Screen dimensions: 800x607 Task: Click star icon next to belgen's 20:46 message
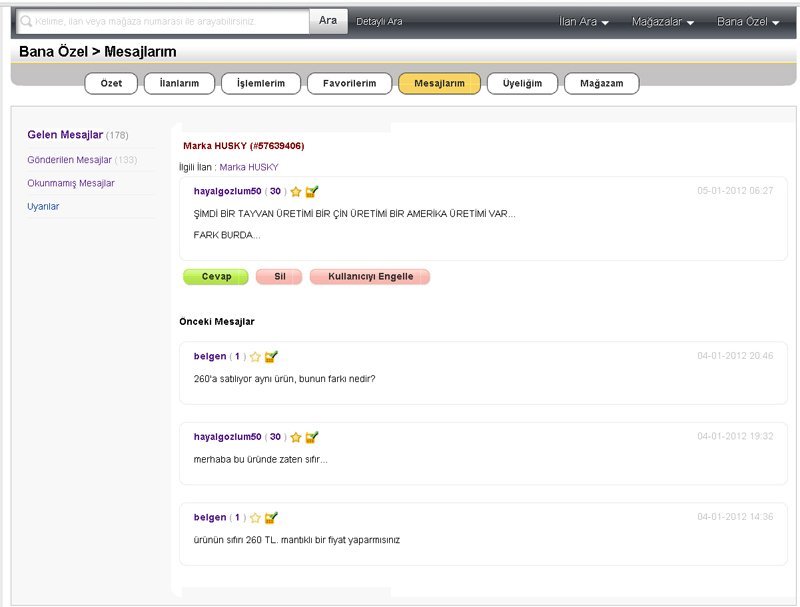[x=255, y=356]
